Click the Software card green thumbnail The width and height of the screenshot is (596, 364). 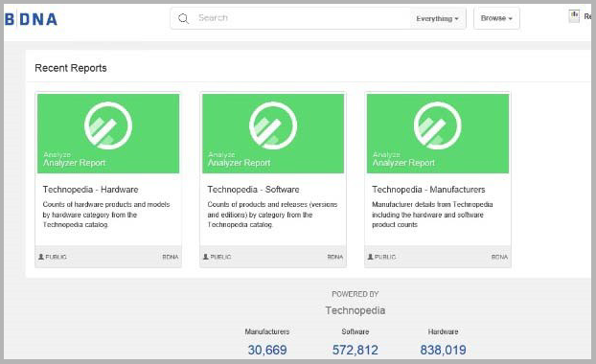coord(273,133)
